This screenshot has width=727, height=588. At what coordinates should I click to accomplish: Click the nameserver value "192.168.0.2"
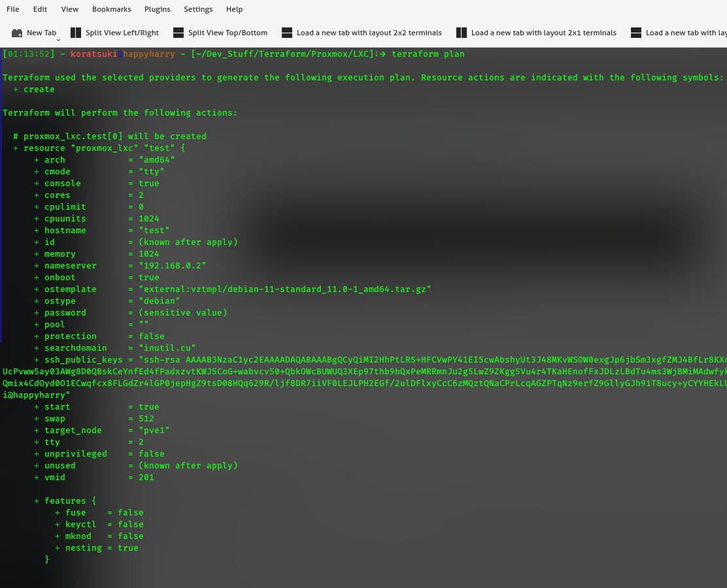click(173, 265)
